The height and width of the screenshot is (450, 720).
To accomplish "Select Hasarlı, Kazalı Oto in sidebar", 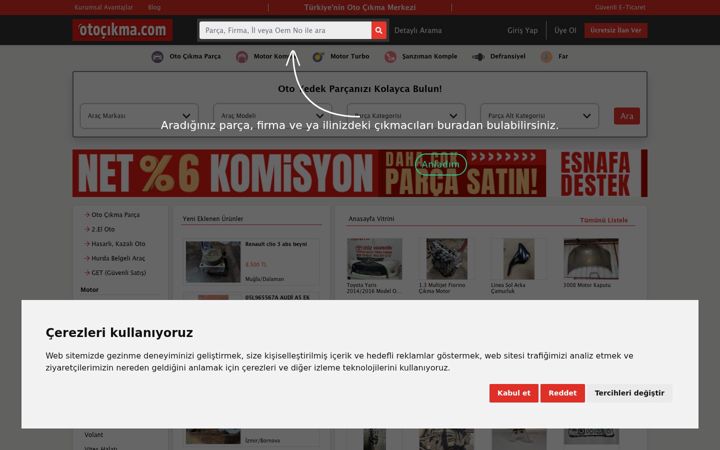I will point(118,244).
